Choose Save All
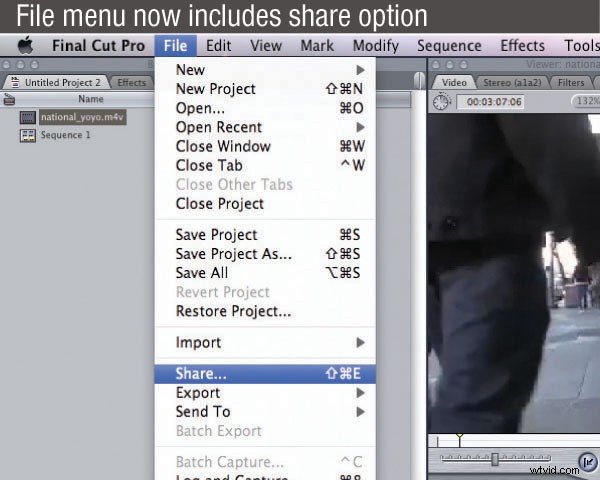 pos(265,273)
